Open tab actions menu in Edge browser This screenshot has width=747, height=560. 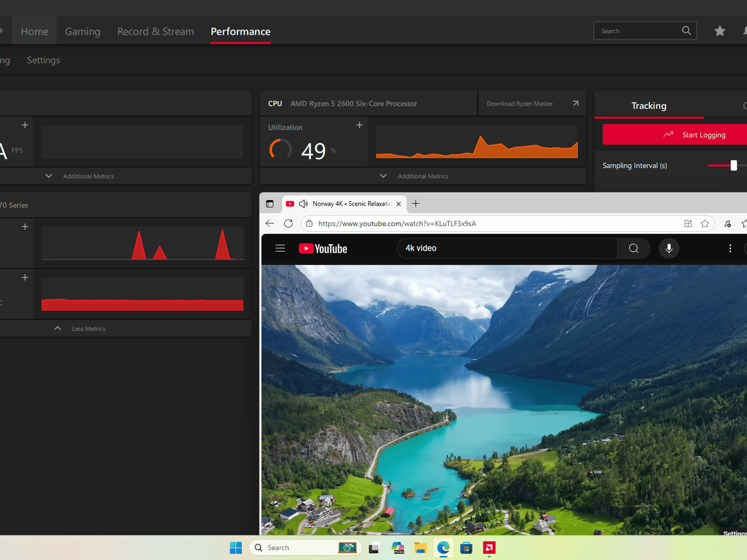coord(270,204)
